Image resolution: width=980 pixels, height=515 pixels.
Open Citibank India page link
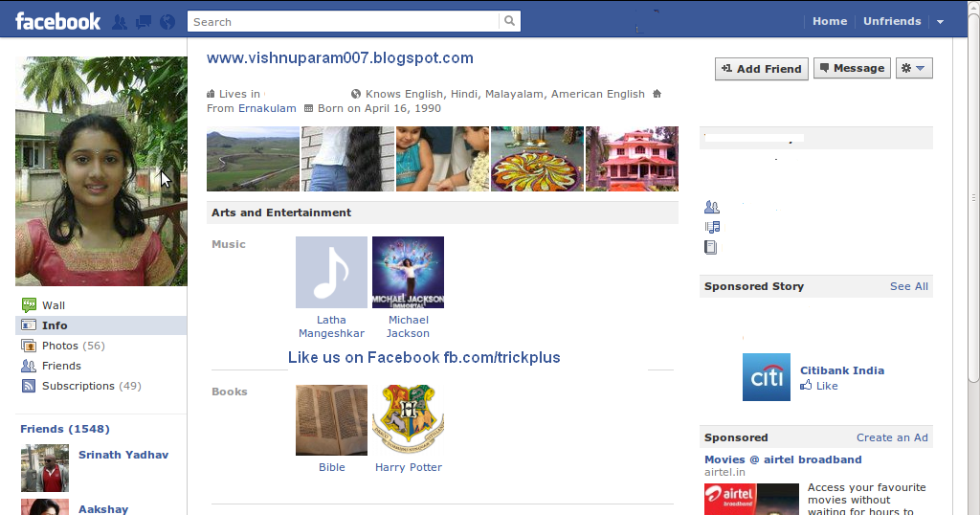[842, 370]
